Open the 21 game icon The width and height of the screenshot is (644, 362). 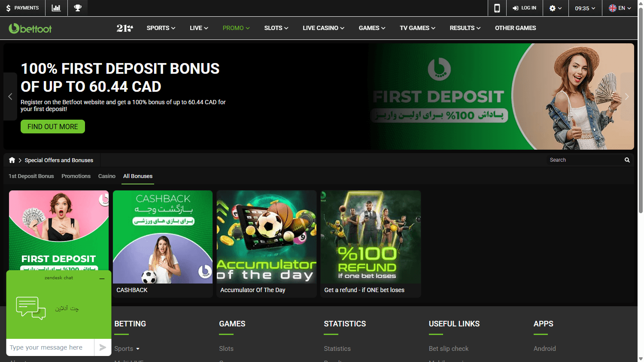click(125, 28)
